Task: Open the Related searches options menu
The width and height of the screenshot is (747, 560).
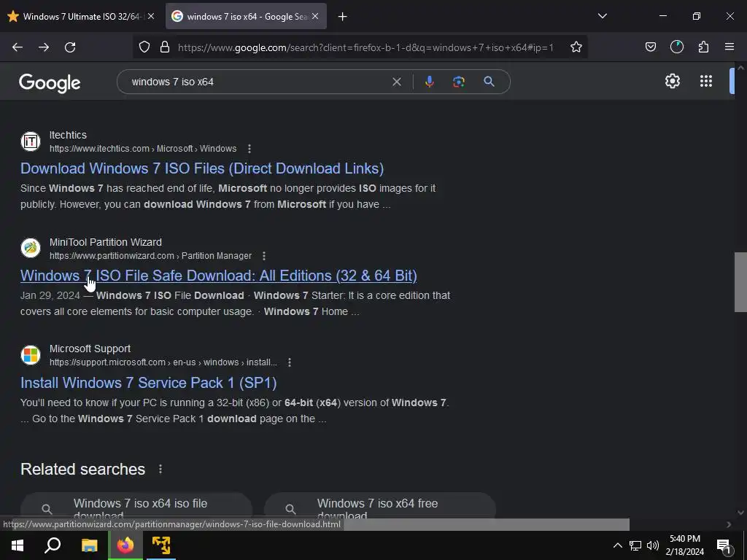Action: pos(160,469)
